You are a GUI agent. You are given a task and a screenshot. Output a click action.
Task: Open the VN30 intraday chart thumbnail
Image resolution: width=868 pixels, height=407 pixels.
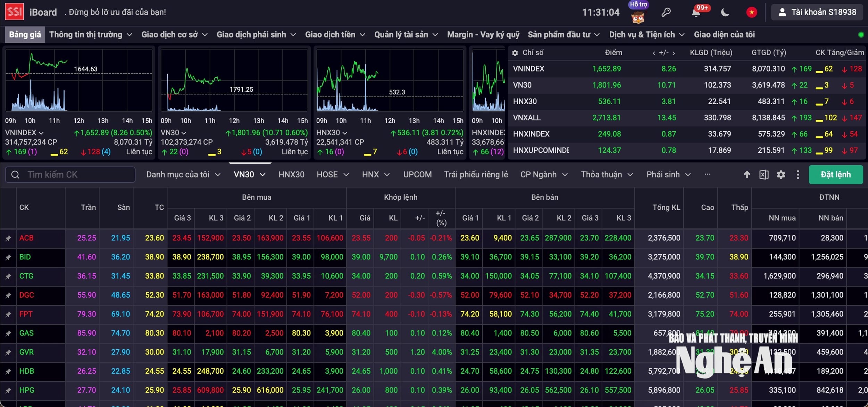(234, 81)
